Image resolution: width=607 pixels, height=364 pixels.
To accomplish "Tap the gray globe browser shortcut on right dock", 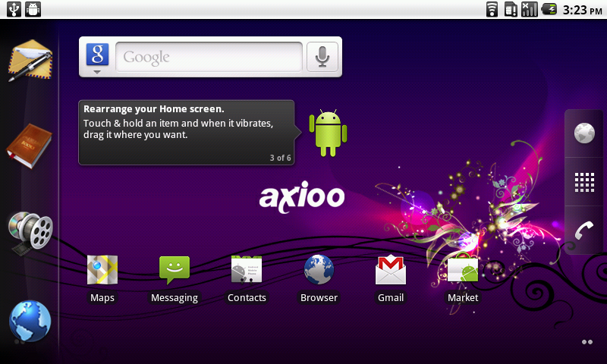I will (x=584, y=133).
